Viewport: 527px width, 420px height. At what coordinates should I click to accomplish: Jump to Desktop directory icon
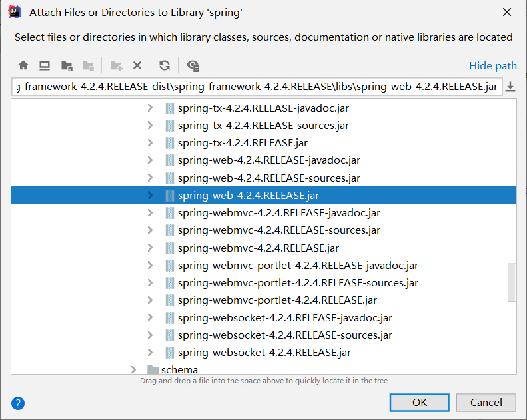45,65
